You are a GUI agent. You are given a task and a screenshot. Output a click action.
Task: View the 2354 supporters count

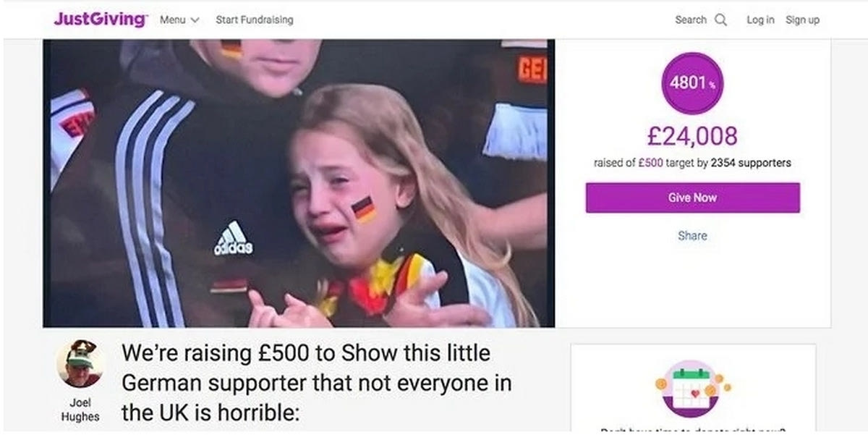751,163
